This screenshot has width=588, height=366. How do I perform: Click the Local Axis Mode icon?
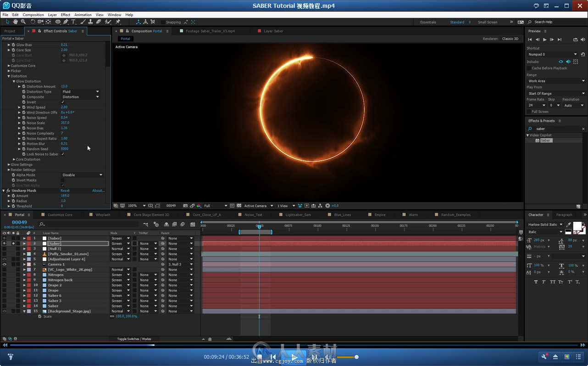(139, 22)
